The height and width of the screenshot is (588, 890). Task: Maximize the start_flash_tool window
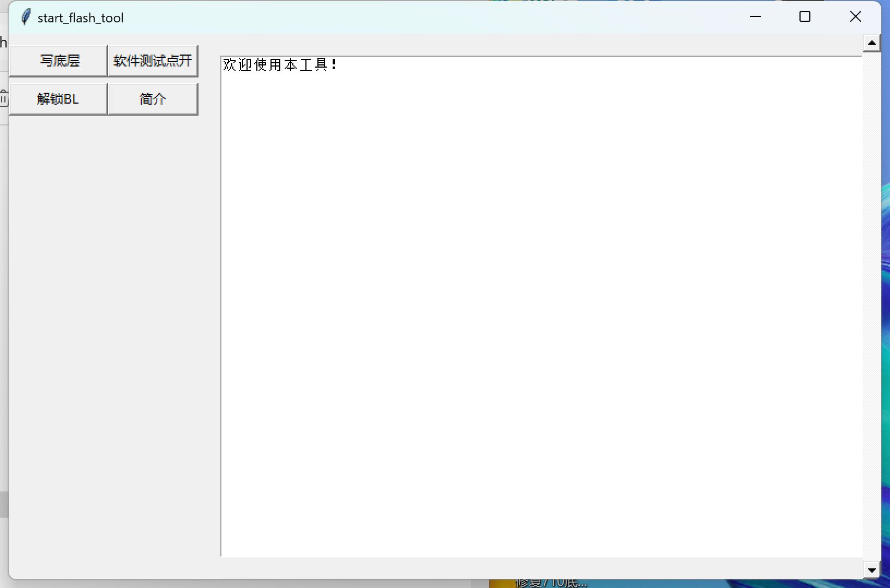(805, 17)
